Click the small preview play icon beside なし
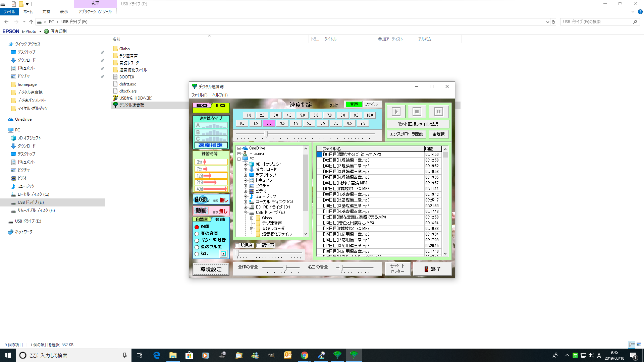 (x=223, y=254)
